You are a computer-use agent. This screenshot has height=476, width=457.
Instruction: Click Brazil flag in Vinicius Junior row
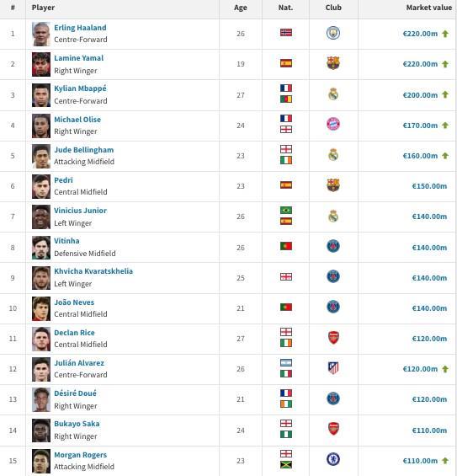point(286,210)
